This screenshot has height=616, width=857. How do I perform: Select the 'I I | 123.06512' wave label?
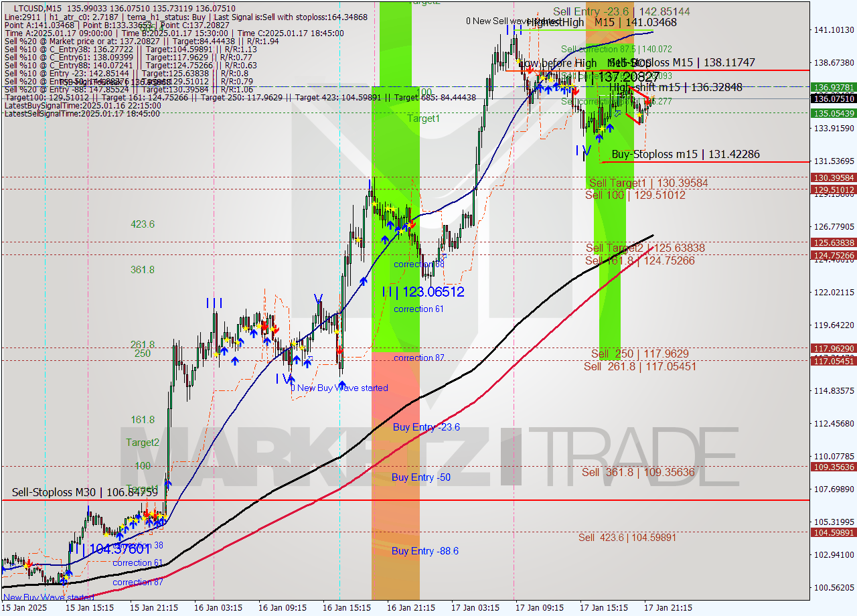pyautogui.click(x=423, y=292)
